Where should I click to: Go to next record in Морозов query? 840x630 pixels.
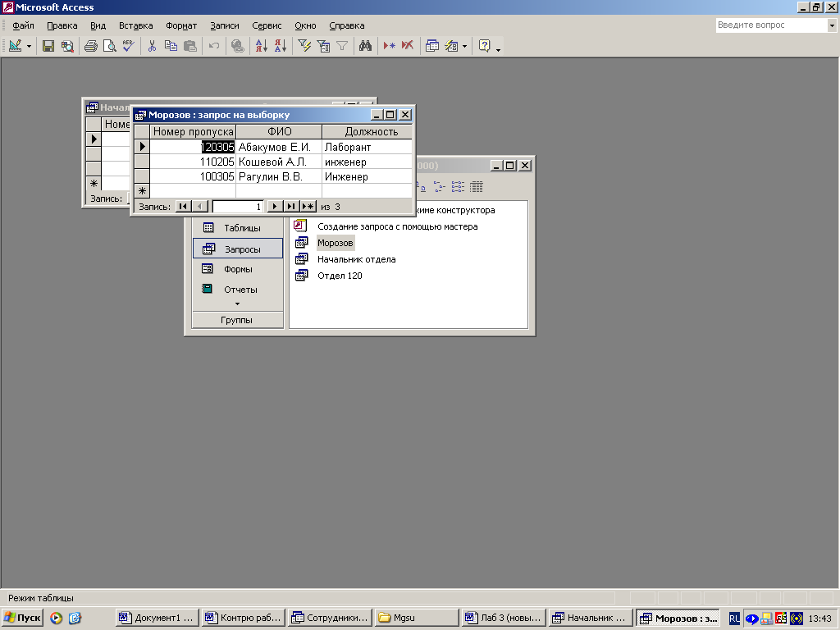pos(274,206)
